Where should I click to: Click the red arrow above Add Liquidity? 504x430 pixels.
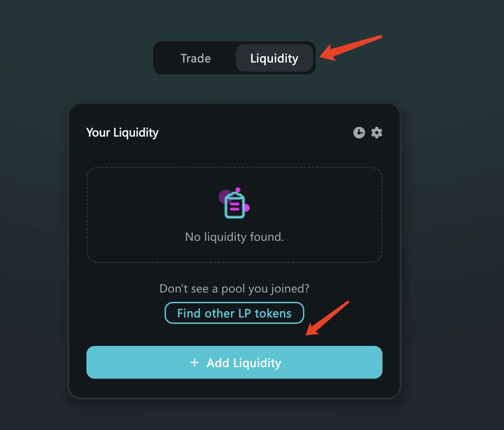326,319
